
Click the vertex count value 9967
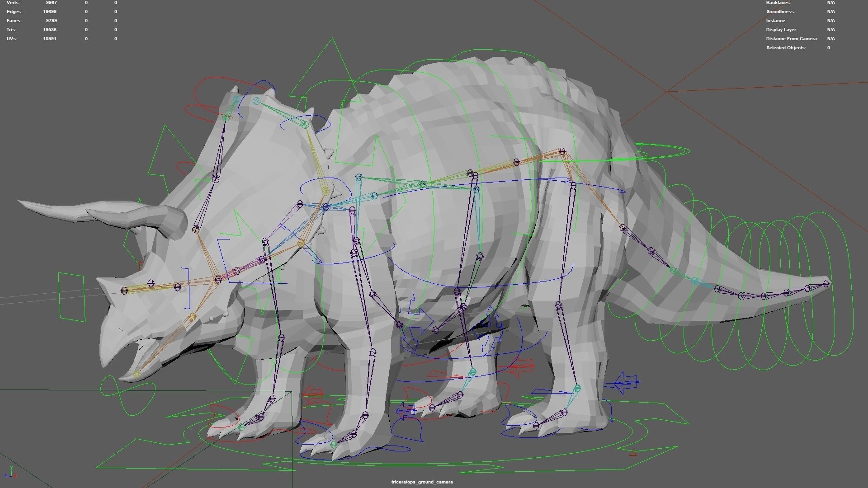click(51, 3)
